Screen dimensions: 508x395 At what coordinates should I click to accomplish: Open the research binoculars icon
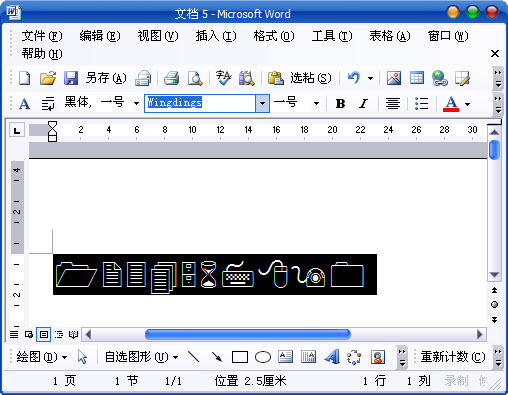tap(247, 78)
